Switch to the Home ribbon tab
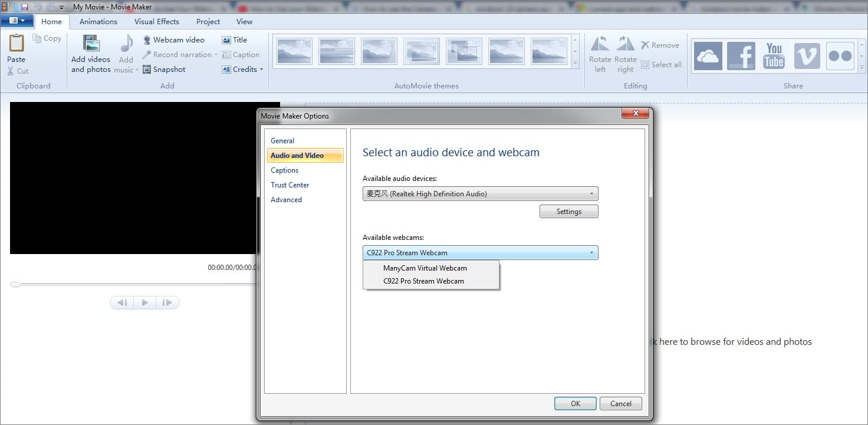 (x=51, y=22)
